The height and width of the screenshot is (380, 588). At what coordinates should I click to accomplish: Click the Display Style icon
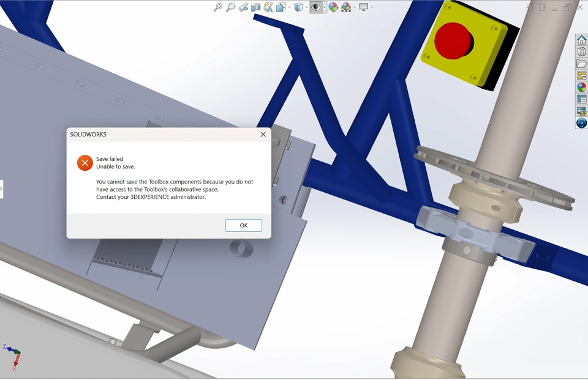pyautogui.click(x=298, y=7)
